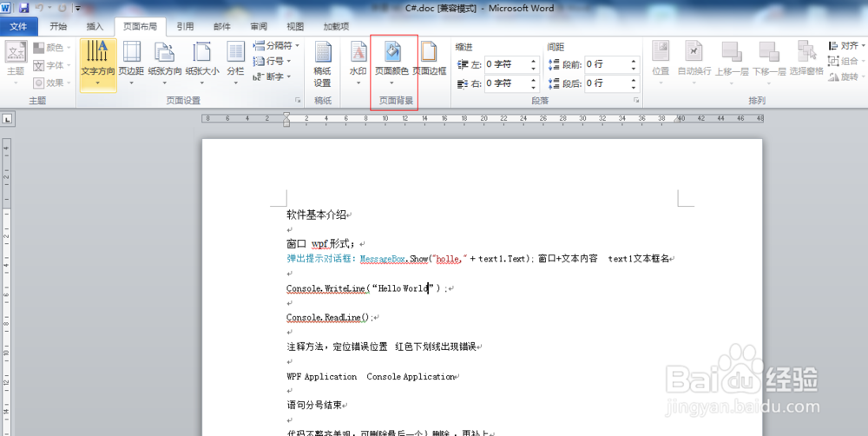Click the line WPF Application Console Application
The width and height of the screenshot is (868, 436).
(x=371, y=377)
